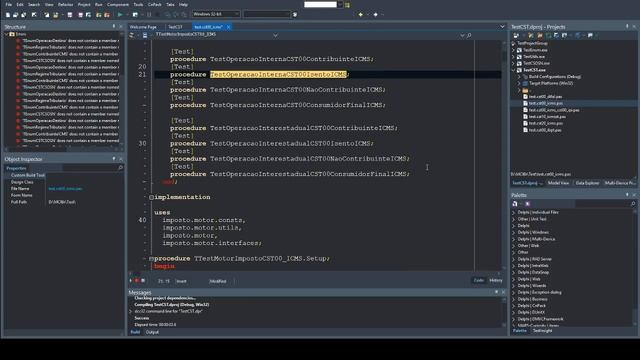Open the Component menu
This screenshot has width=640, height=360.
(118, 4)
